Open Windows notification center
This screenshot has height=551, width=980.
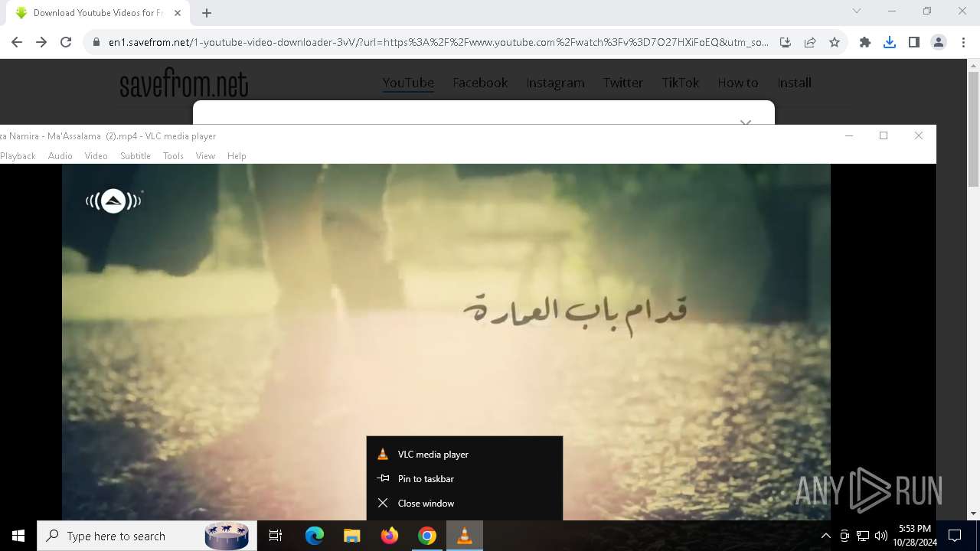955,536
